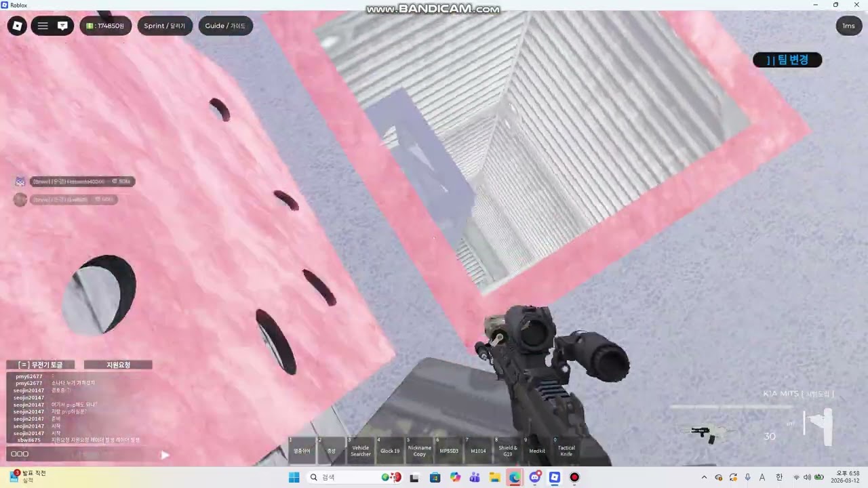Image resolution: width=868 pixels, height=488 pixels.
Task: Equip Glock 19 from hotbar
Action: pyautogui.click(x=390, y=450)
